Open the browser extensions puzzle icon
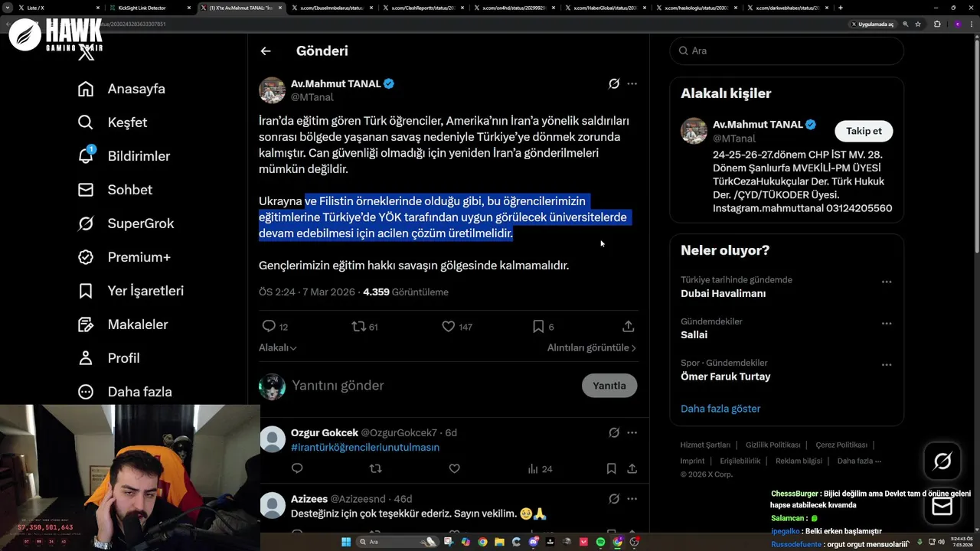This screenshot has width=980, height=551. tap(937, 24)
